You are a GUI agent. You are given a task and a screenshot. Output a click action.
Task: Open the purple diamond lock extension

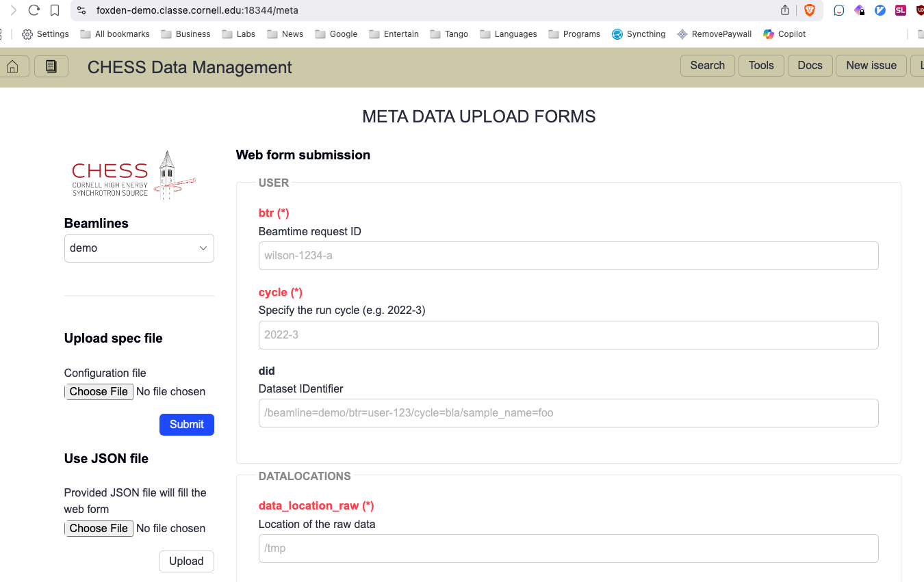pos(860,10)
